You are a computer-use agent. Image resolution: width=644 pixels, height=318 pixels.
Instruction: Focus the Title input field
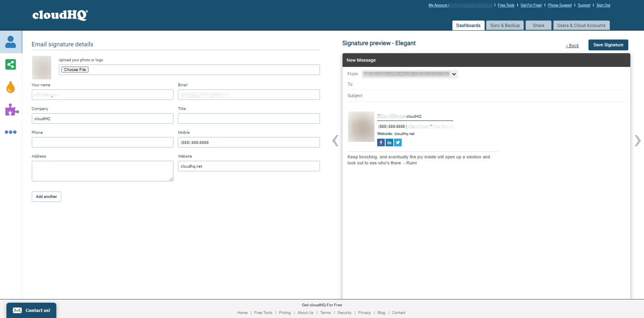point(249,118)
